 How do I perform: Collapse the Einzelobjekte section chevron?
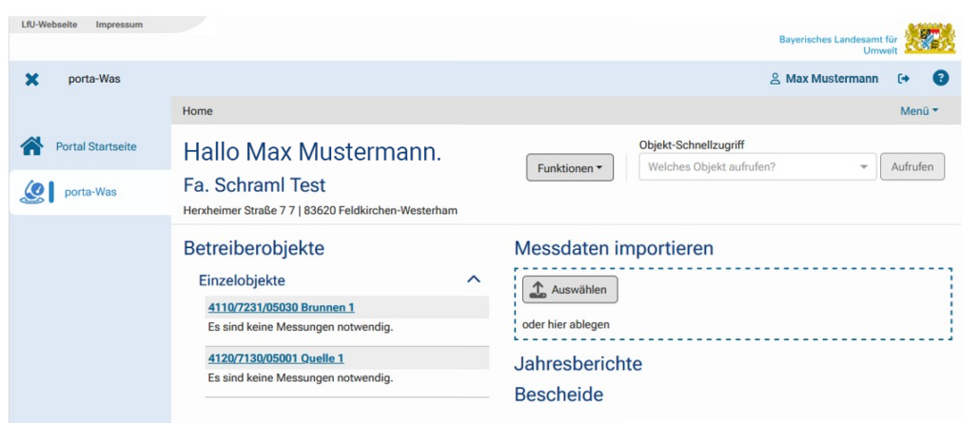pos(473,279)
